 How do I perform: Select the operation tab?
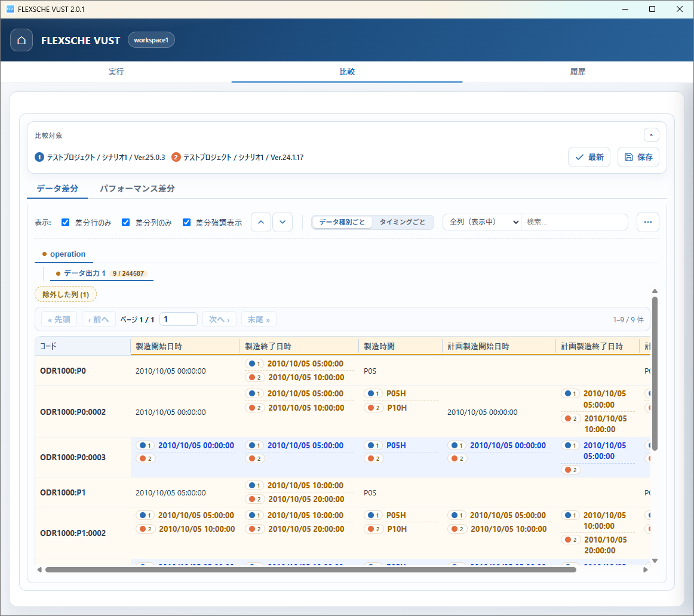64,254
